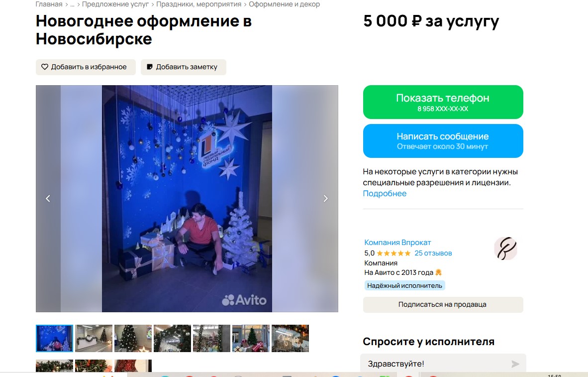Open the 25 отзывов reviews link

click(433, 253)
